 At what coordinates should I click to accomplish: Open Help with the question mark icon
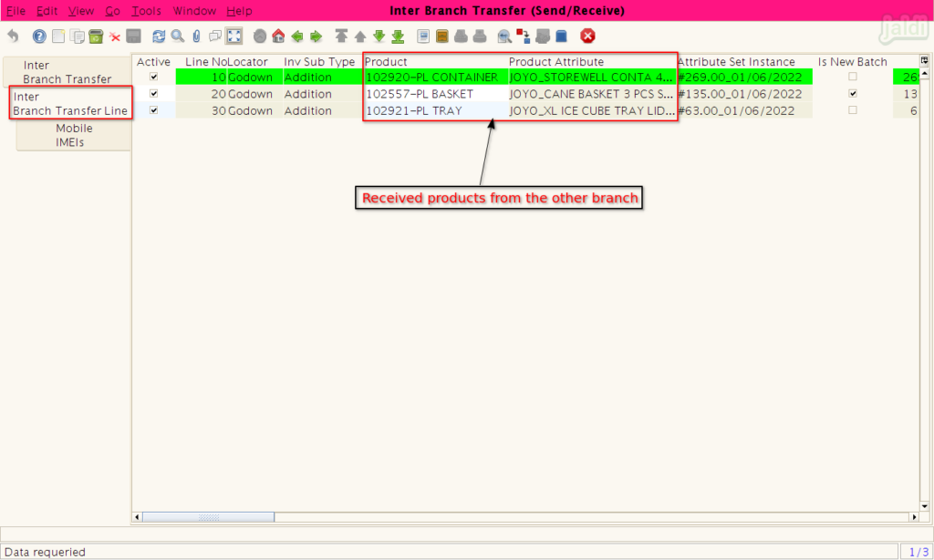pos(39,36)
